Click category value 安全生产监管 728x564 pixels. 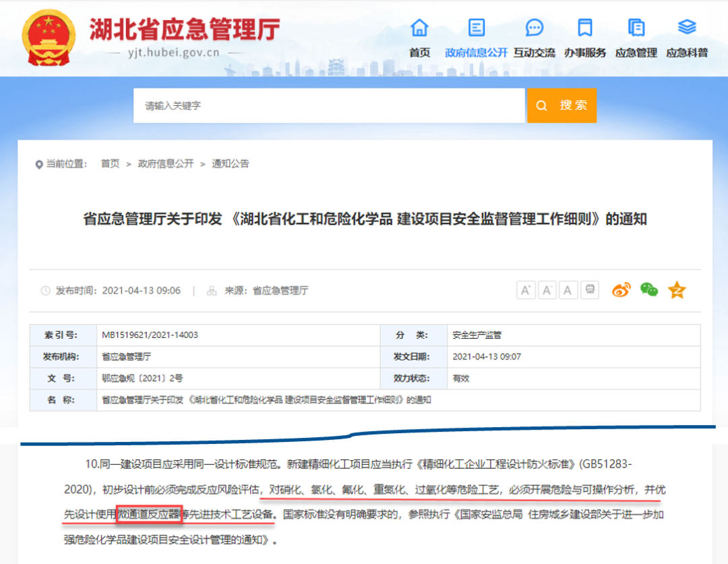pyautogui.click(x=477, y=335)
